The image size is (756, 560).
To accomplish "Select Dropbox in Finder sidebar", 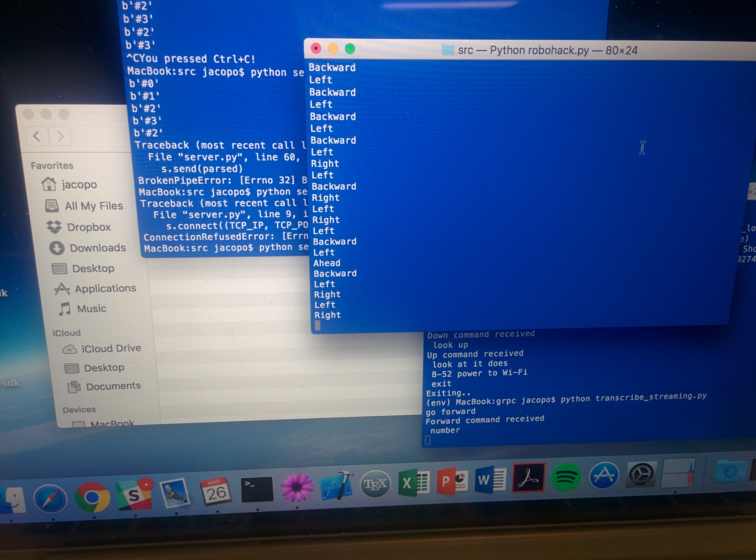I will click(x=89, y=227).
